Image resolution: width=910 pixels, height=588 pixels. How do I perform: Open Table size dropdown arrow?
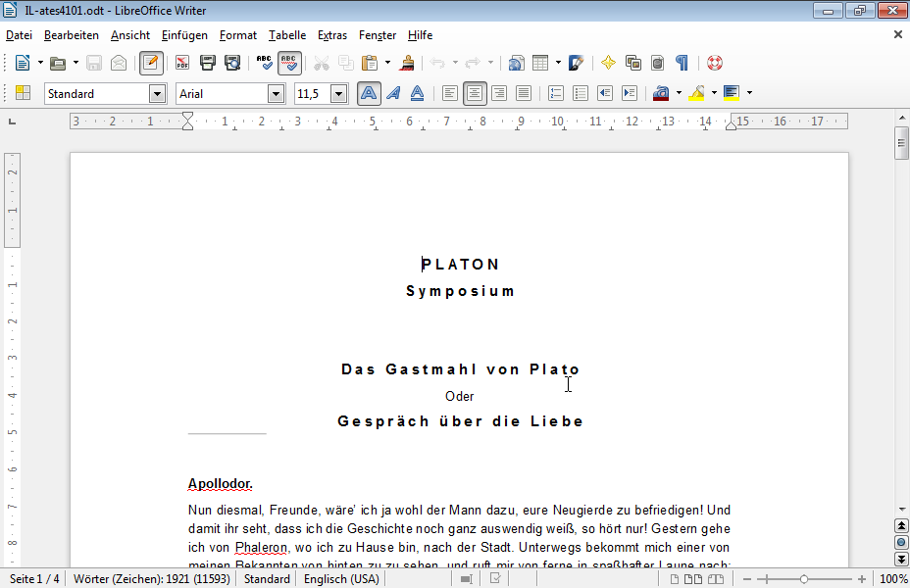[558, 63]
